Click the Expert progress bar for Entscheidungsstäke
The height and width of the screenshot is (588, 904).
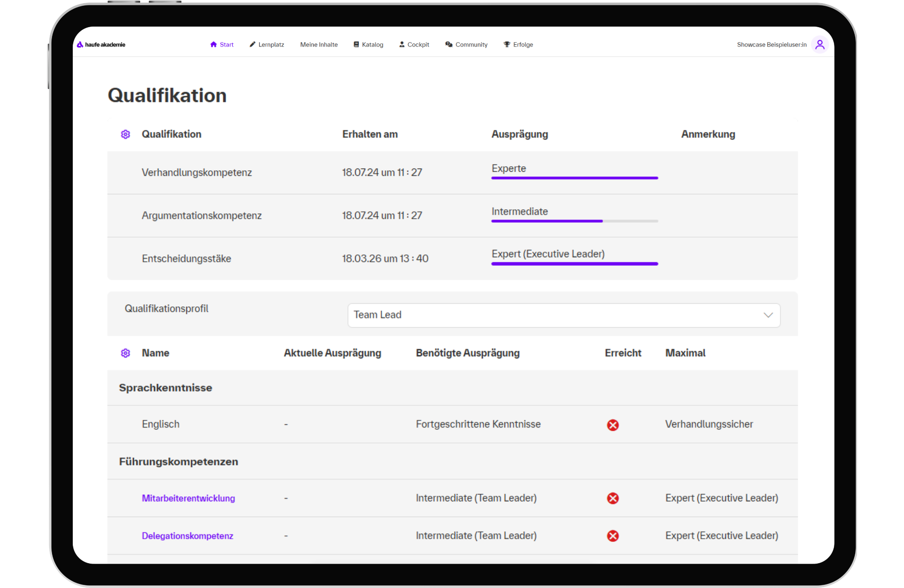click(x=574, y=263)
